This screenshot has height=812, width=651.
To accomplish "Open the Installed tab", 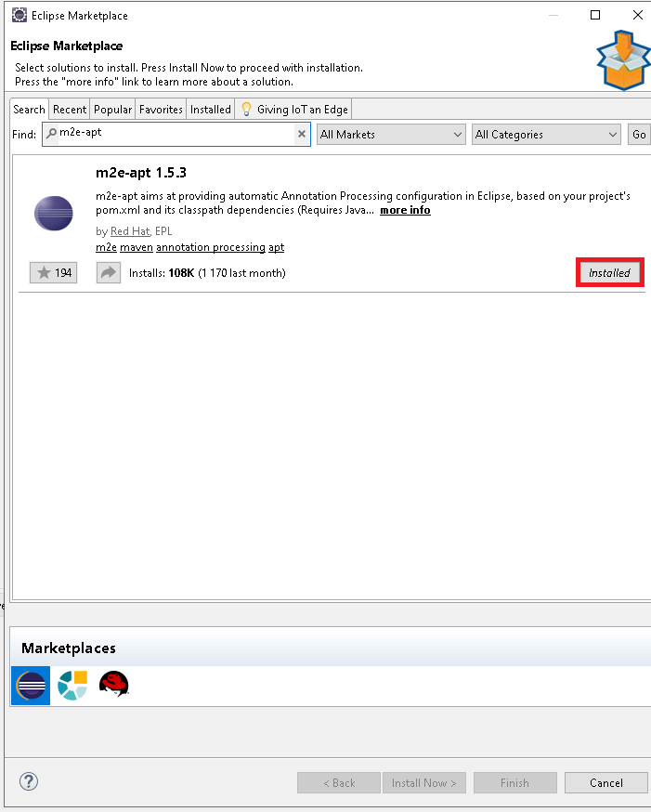I will click(x=211, y=110).
